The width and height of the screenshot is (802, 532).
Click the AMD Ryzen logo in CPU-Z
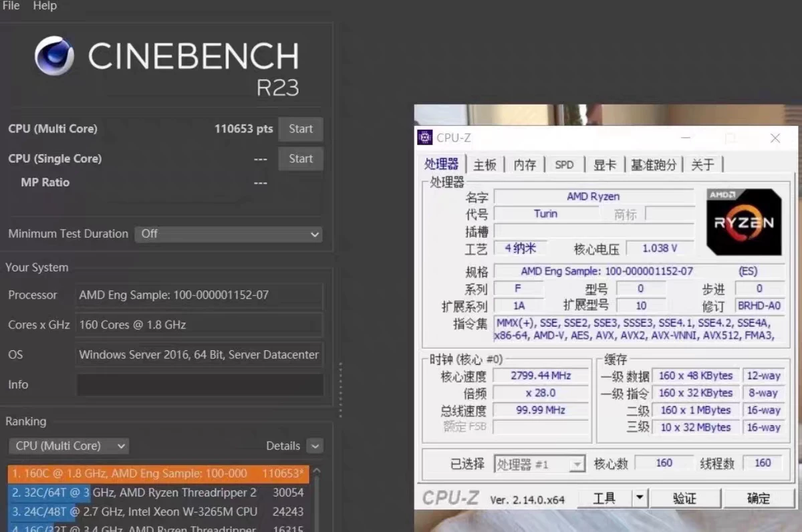744,222
